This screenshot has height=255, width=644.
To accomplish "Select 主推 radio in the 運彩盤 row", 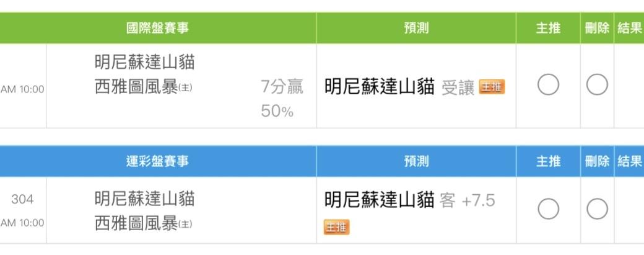I will [x=548, y=209].
